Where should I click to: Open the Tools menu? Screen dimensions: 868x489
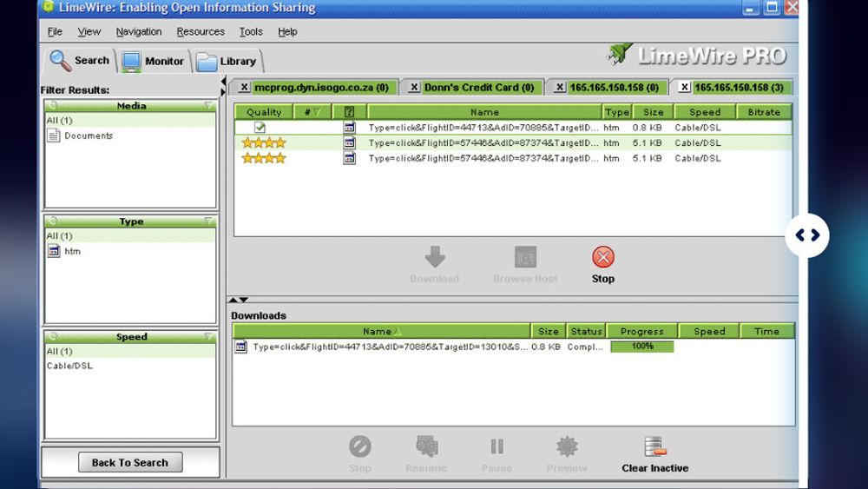tap(251, 31)
